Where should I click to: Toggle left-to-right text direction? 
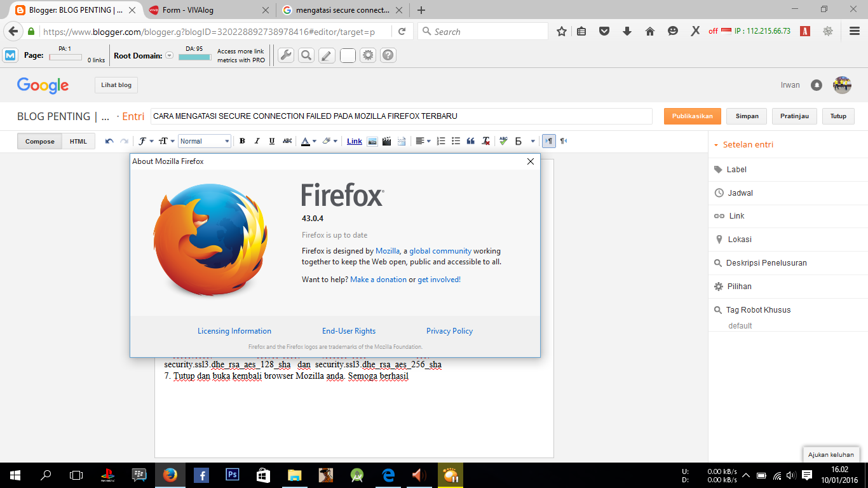point(549,141)
